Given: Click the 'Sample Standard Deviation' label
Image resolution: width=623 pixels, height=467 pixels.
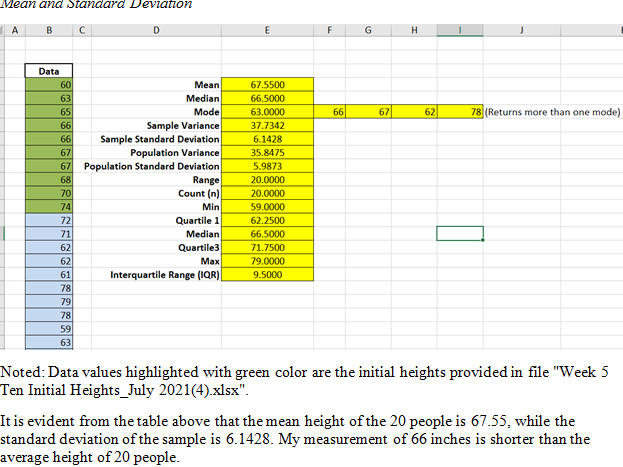Looking at the screenshot, I should [x=160, y=139].
